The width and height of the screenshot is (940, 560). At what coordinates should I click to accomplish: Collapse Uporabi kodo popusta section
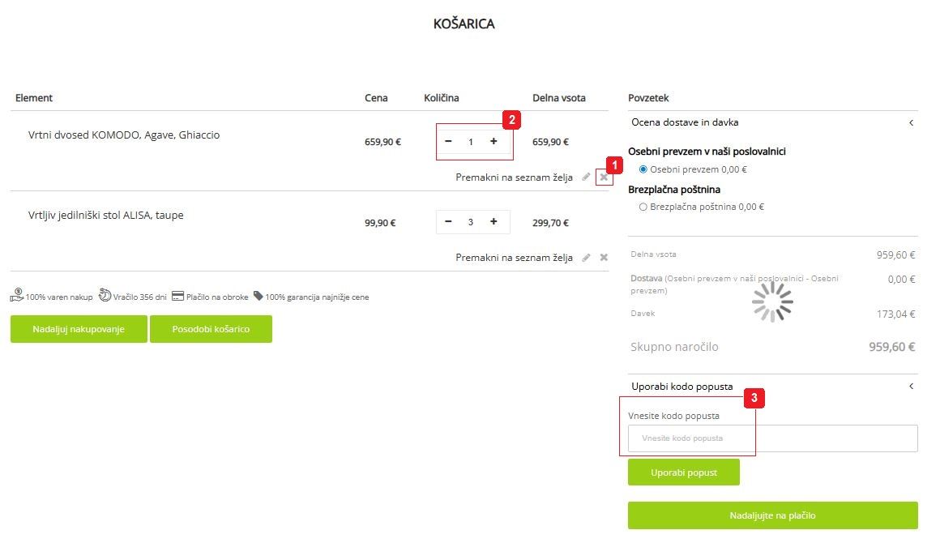coord(911,386)
